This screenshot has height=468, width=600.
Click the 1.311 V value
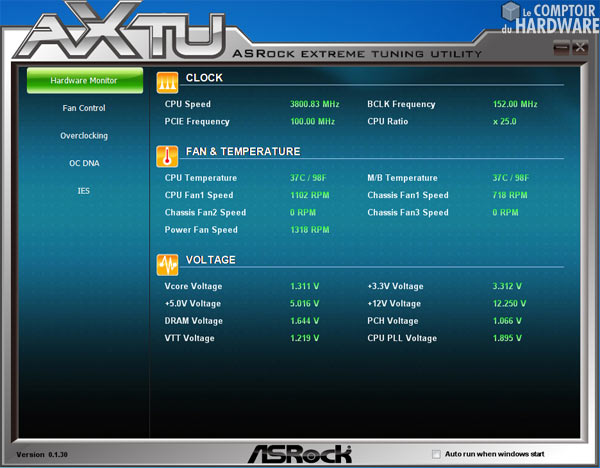(305, 286)
